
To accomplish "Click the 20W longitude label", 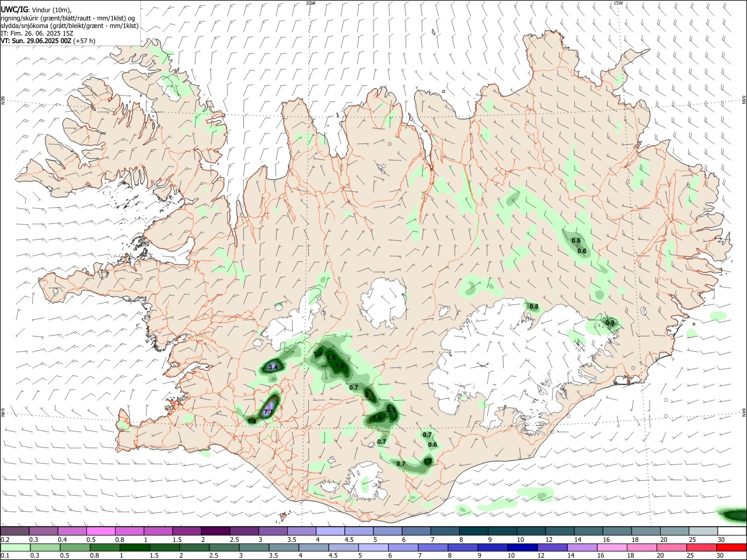I will (311, 3).
